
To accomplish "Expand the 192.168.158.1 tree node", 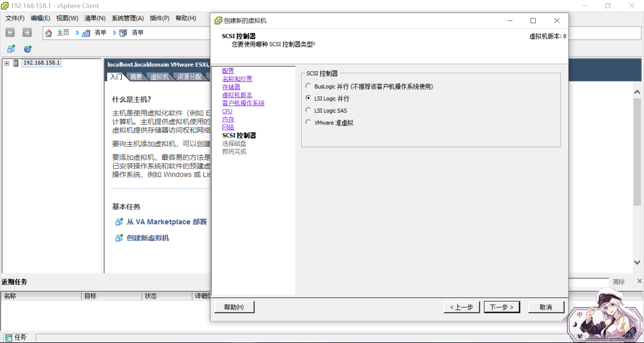I will point(7,63).
